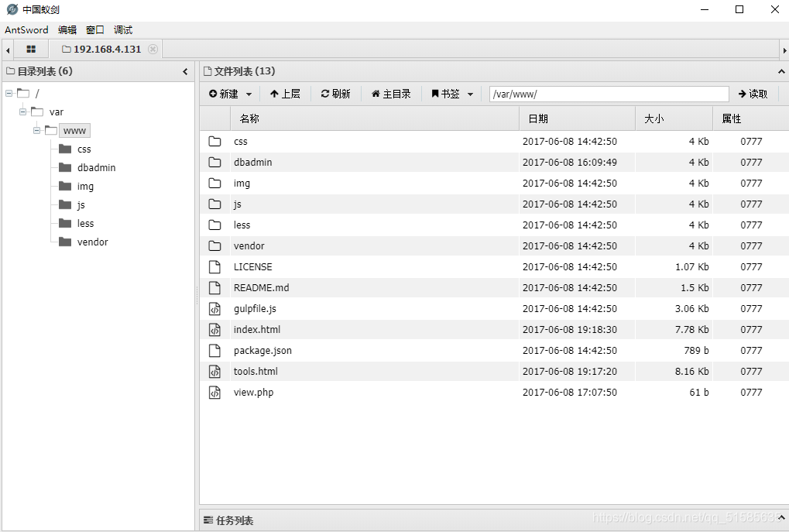Collapse the www tree node
Viewport: 789px width, 532px height.
pos(36,130)
